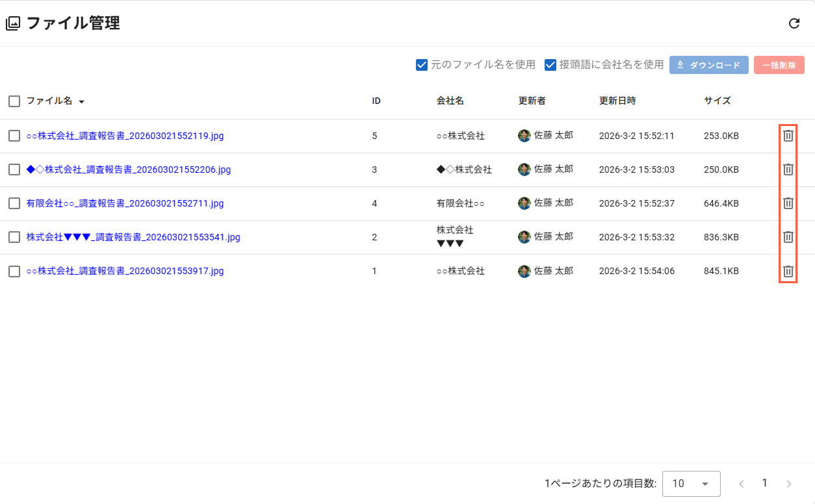
Task: Go to next page with right chevron
Action: [789, 483]
